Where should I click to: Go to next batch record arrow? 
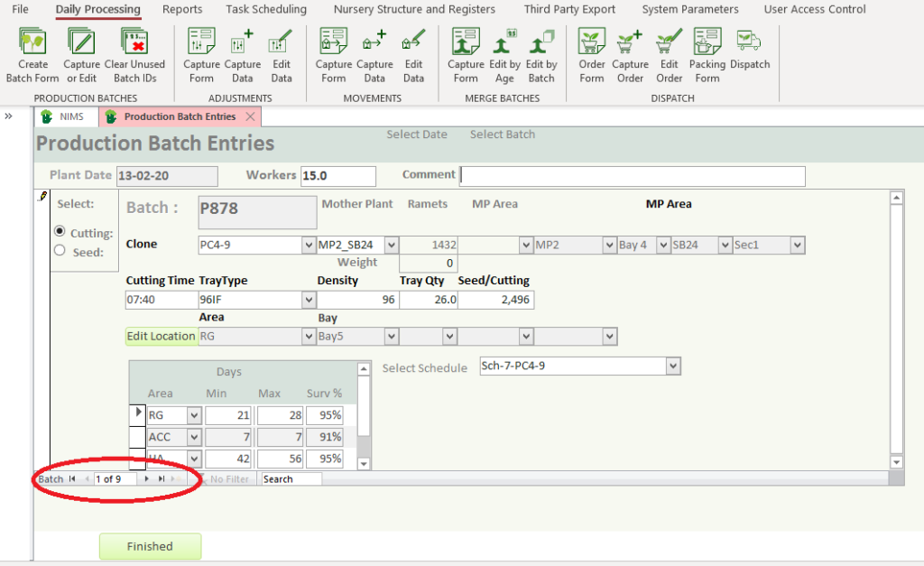pyautogui.click(x=147, y=479)
